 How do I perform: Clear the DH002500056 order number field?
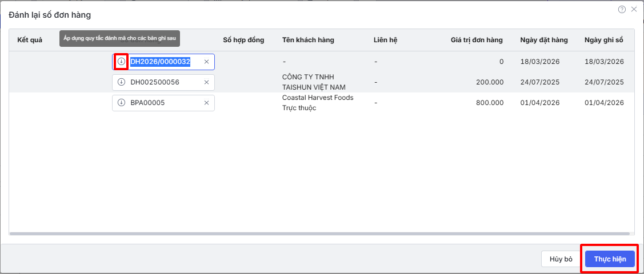tap(206, 82)
